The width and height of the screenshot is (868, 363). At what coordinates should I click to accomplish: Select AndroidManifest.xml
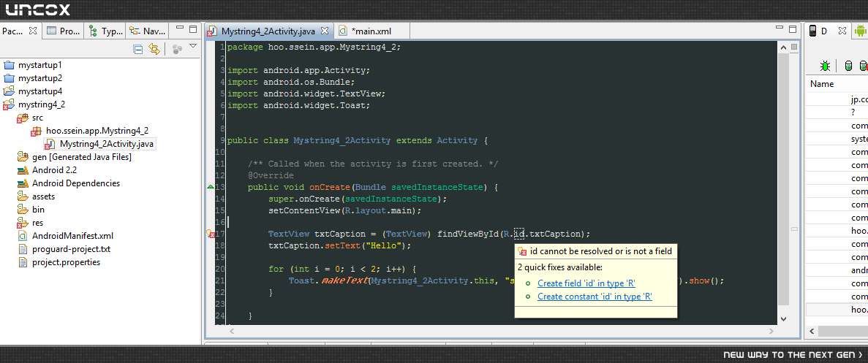[x=65, y=236]
